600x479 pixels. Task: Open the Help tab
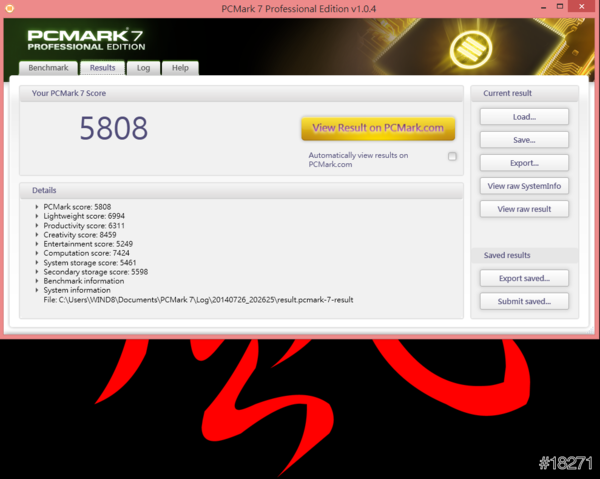click(180, 68)
